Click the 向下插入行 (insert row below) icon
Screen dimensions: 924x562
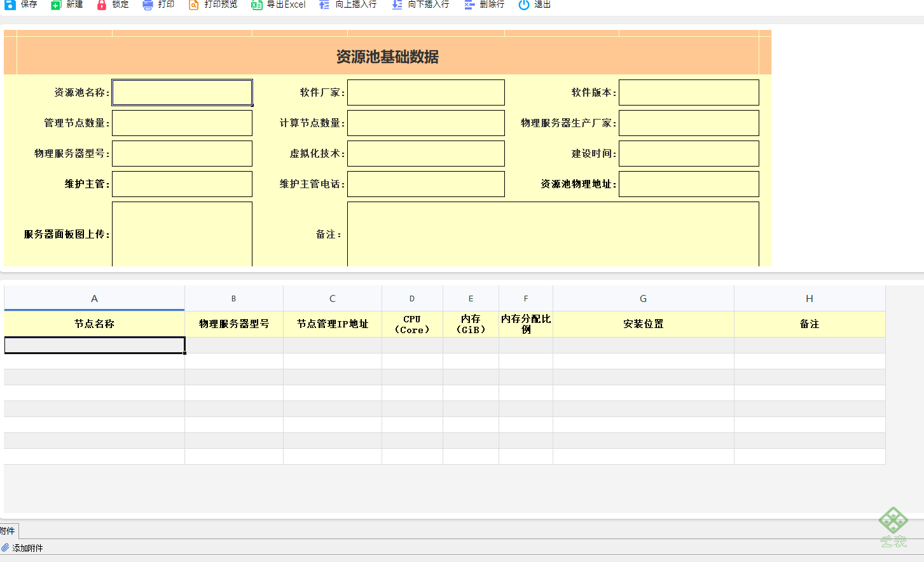(397, 4)
